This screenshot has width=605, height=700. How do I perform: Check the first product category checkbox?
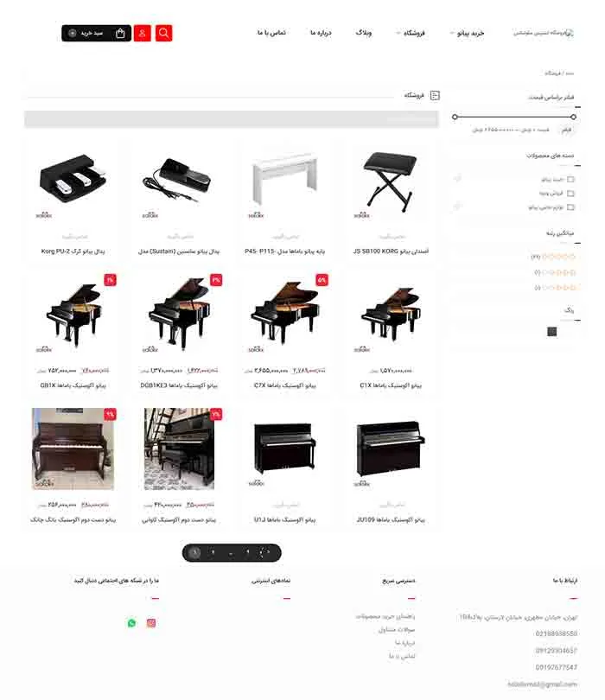pyautogui.click(x=570, y=180)
